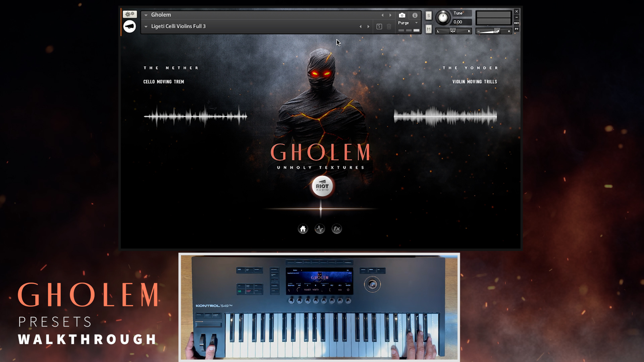Toggle the AUX sends button
This screenshot has width=644, height=362.
(x=517, y=23)
